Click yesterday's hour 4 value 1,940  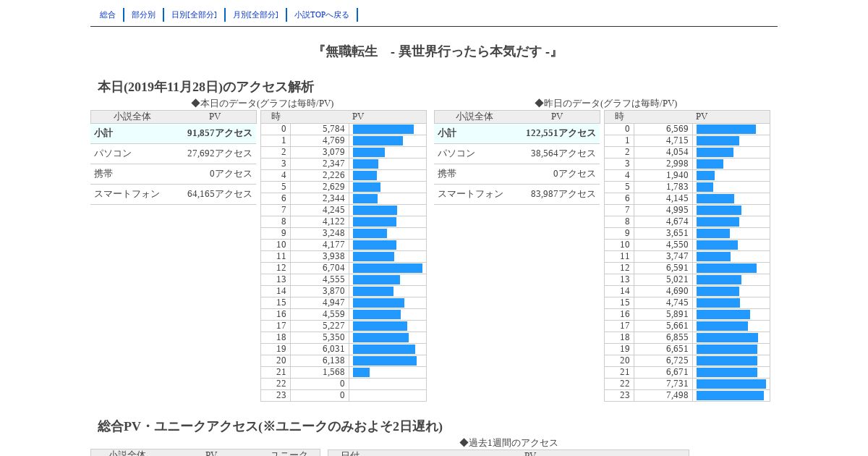tap(677, 175)
